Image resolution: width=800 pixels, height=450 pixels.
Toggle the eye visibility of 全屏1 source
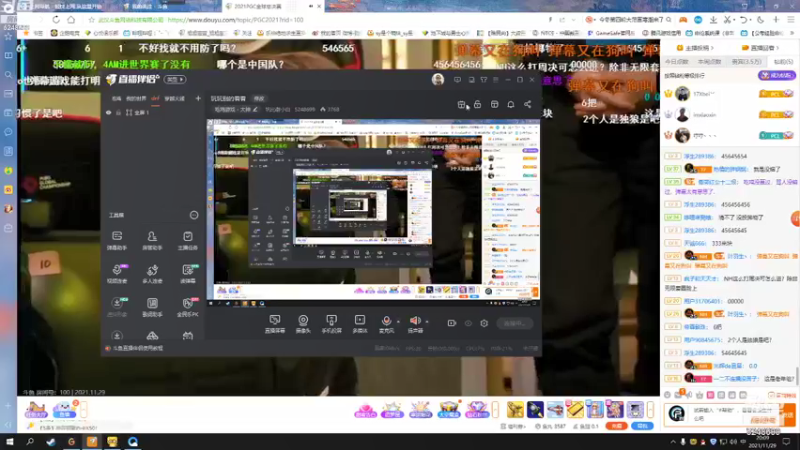pos(109,113)
